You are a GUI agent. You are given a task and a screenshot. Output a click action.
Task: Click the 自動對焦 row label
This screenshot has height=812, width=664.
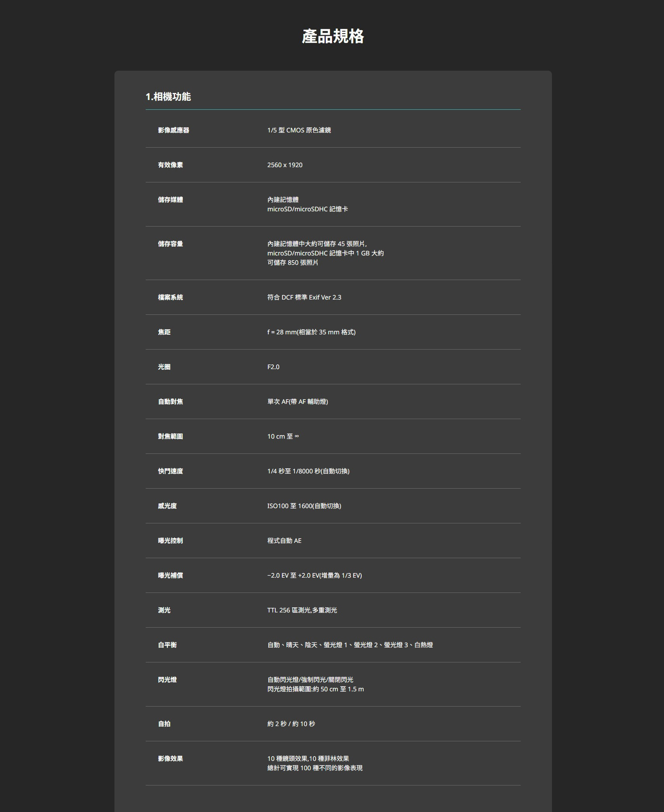pyautogui.click(x=170, y=402)
